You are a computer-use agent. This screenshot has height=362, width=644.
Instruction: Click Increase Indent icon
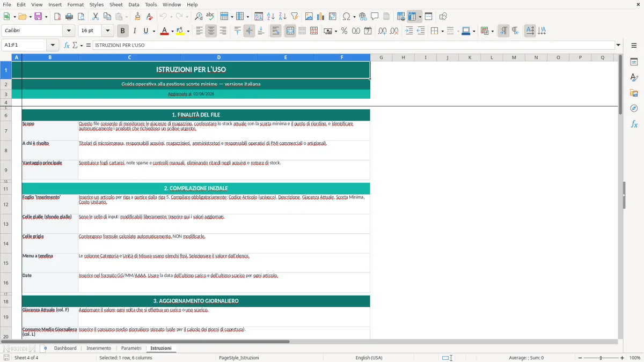(409, 31)
